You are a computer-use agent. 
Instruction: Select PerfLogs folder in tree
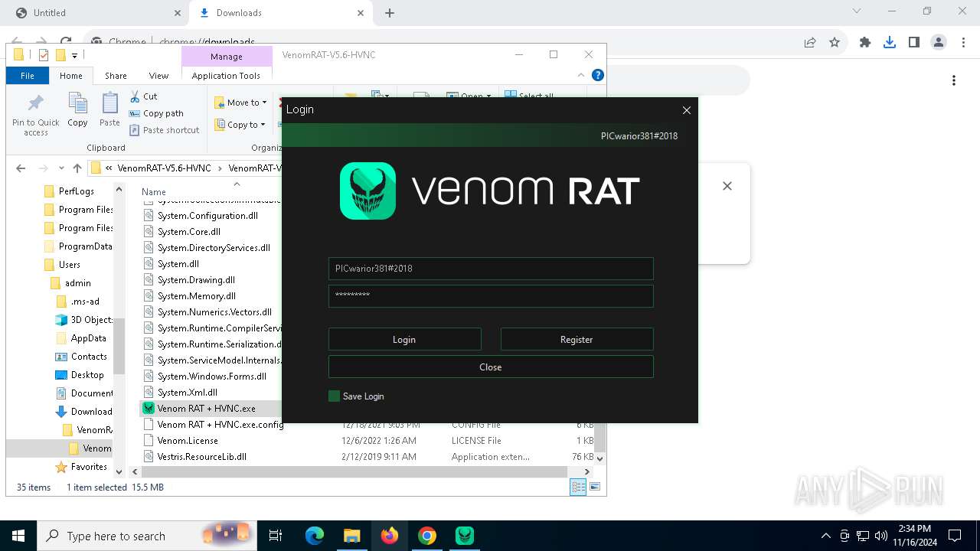(x=76, y=191)
